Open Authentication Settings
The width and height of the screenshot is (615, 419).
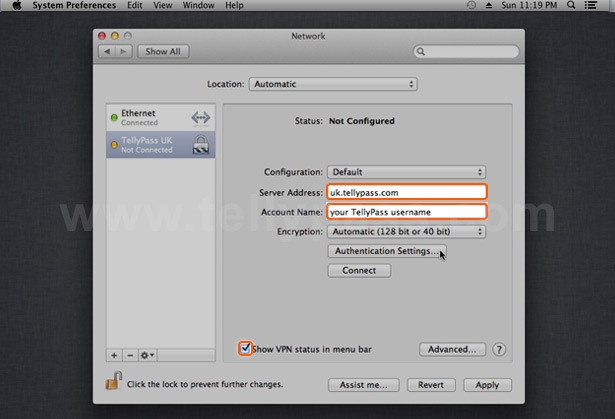point(387,251)
